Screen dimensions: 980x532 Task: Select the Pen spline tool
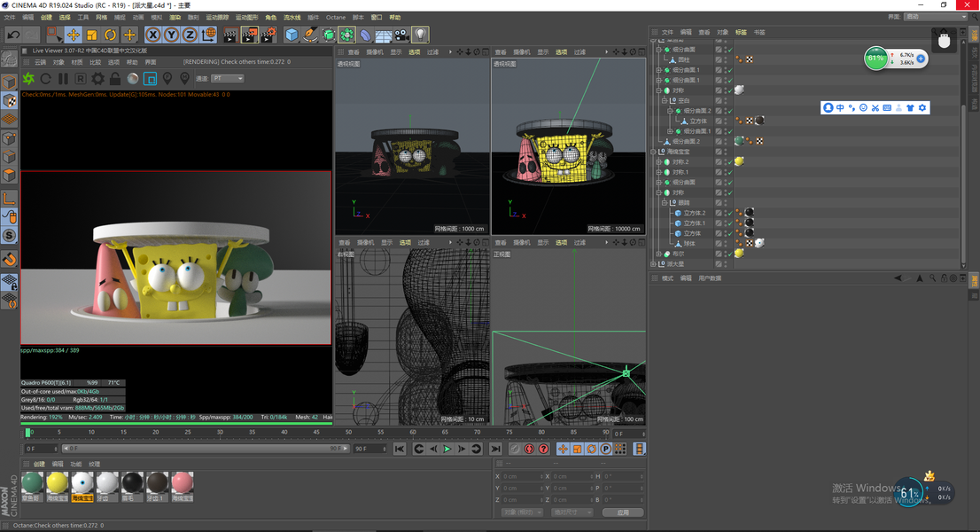(x=310, y=35)
